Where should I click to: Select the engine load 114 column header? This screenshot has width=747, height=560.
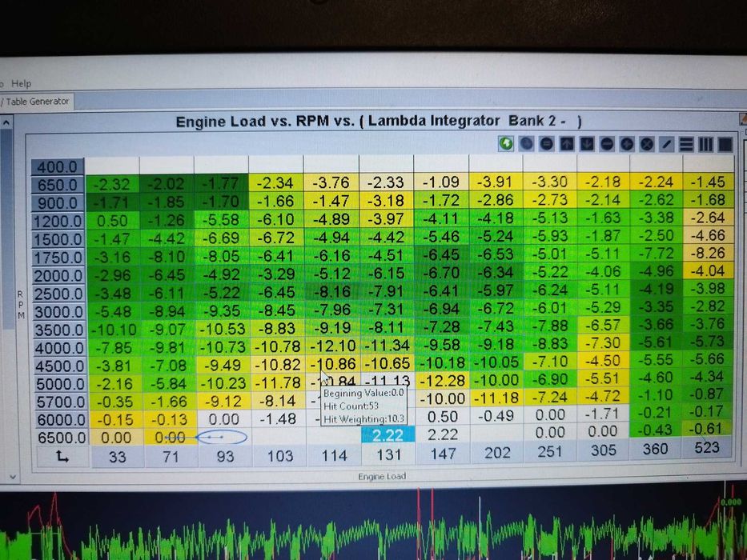point(334,454)
